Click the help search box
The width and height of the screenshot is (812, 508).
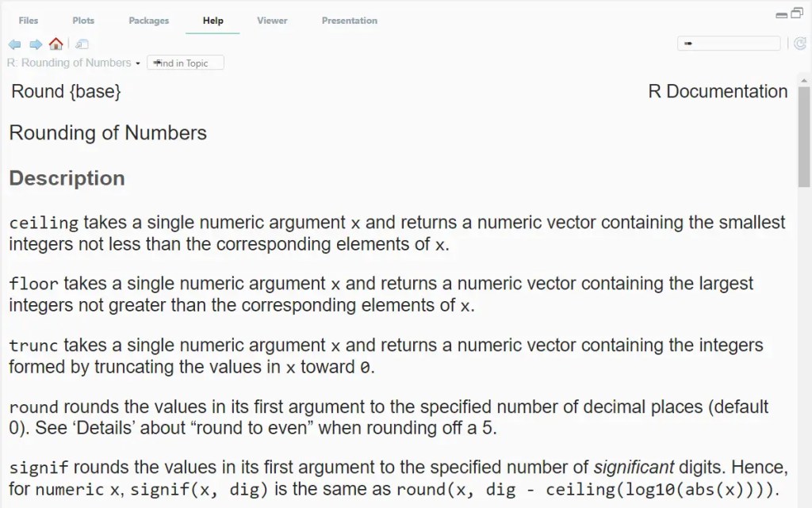tap(730, 44)
